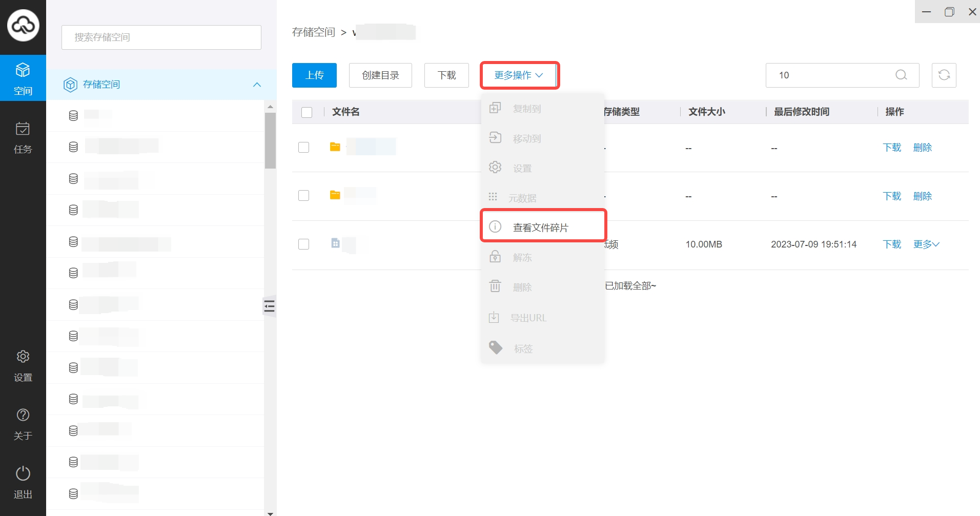Check the 10.00MB file row checkbox
980x516 pixels.
point(304,244)
